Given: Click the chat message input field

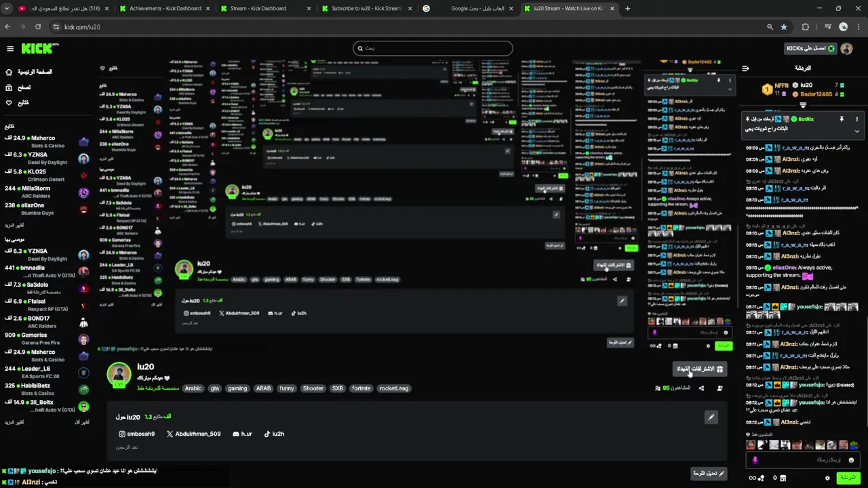Looking at the screenshot, I should [x=804, y=460].
